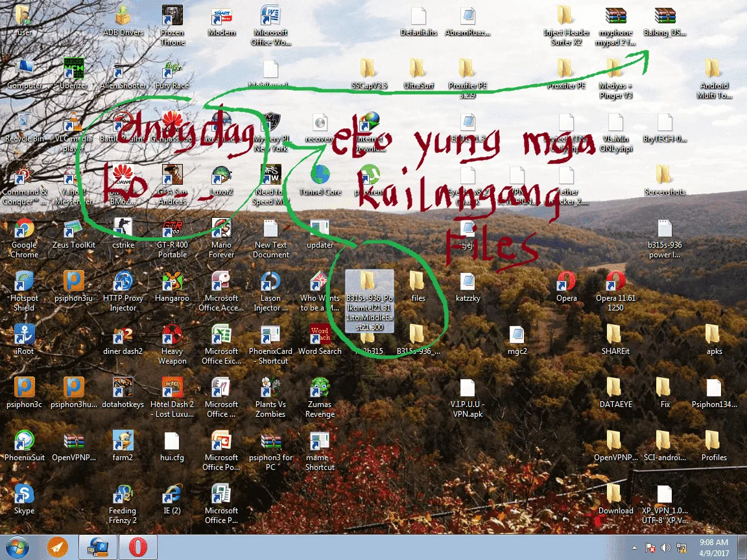
Task: Open the Tunnel Core icon
Action: click(x=320, y=180)
